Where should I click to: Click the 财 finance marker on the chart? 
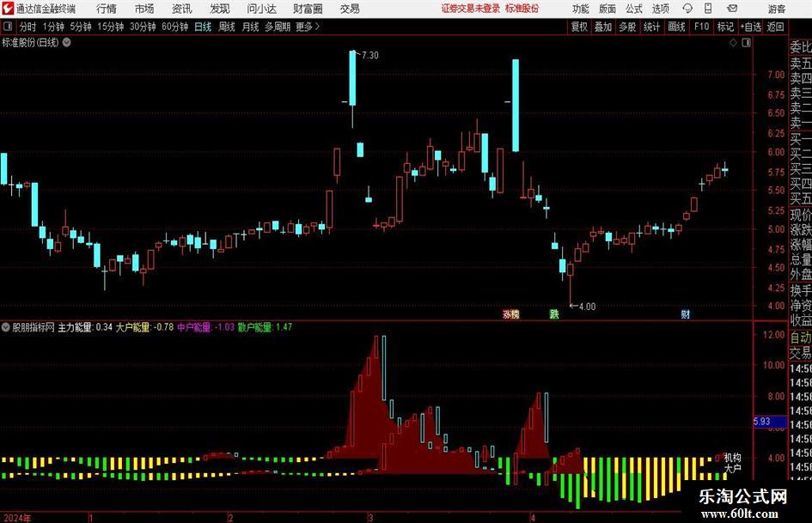click(x=685, y=314)
